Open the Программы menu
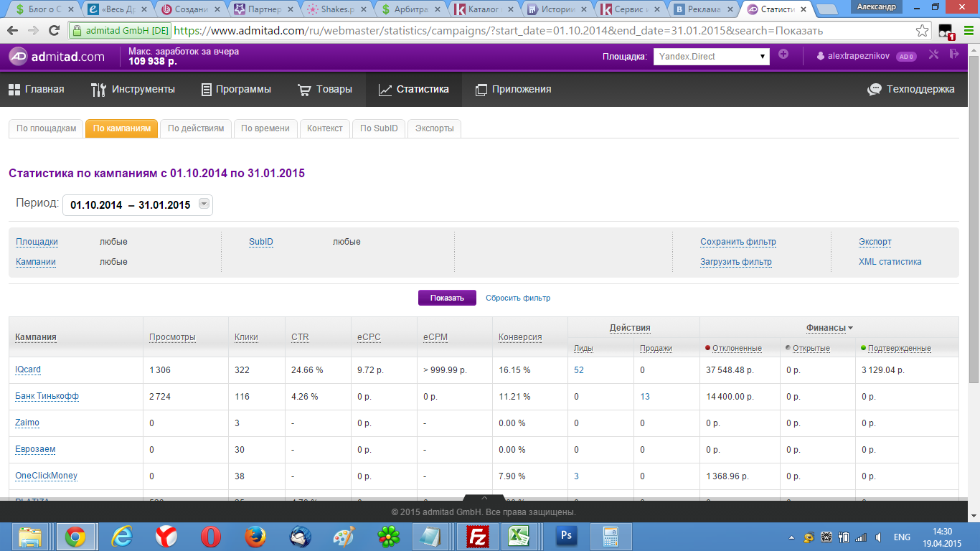The image size is (980, 551). [x=236, y=90]
